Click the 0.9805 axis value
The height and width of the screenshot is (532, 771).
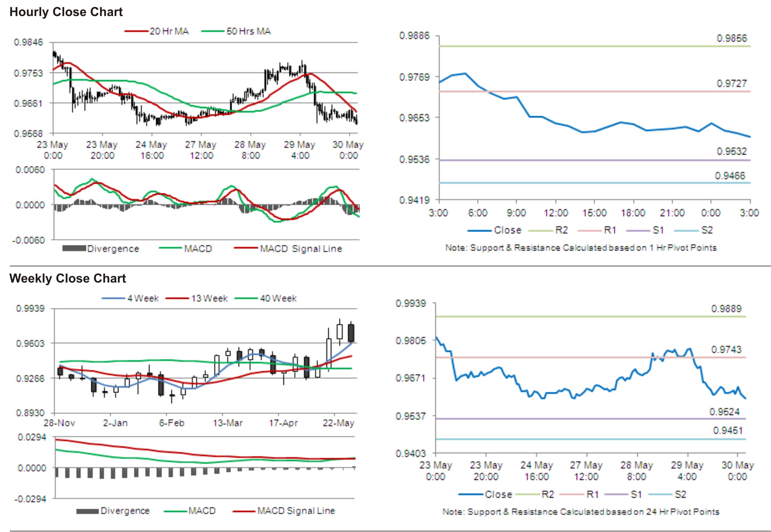pos(411,341)
